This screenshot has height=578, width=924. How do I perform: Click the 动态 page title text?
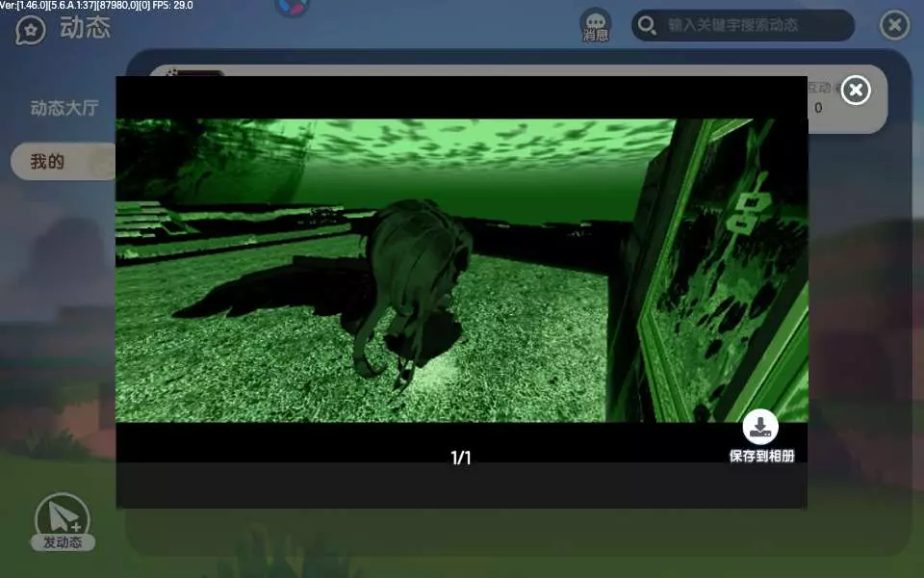pos(85,28)
